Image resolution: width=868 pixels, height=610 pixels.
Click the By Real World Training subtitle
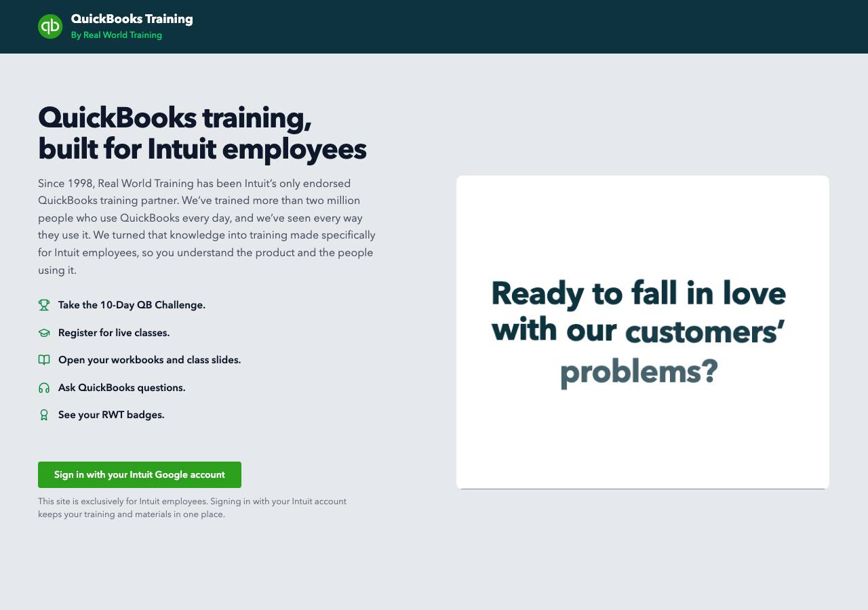(x=117, y=35)
